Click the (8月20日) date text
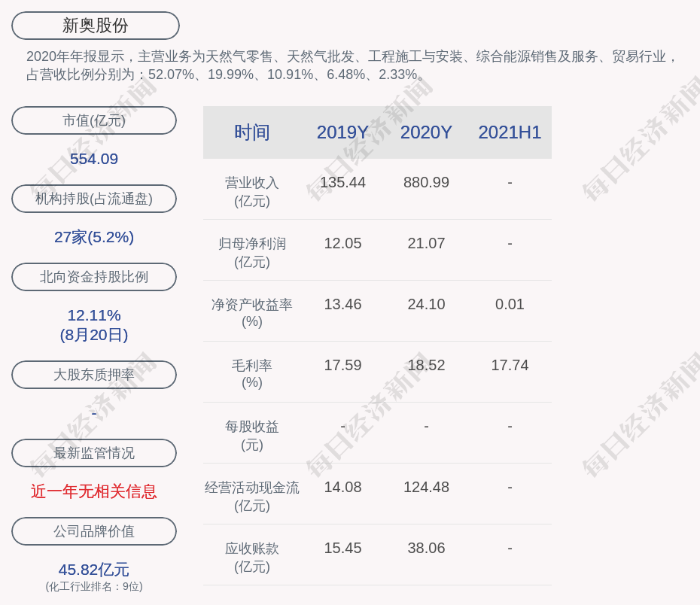Viewport: 700px width, 605px height. click(94, 335)
